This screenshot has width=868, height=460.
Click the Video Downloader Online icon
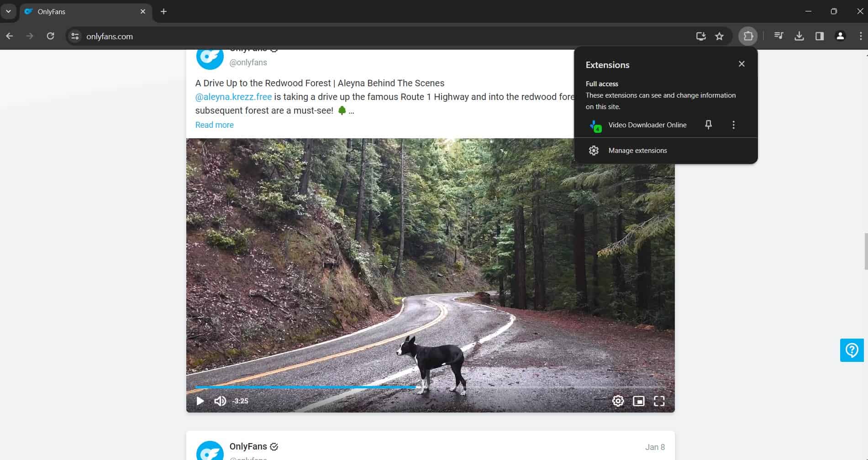pyautogui.click(x=595, y=125)
